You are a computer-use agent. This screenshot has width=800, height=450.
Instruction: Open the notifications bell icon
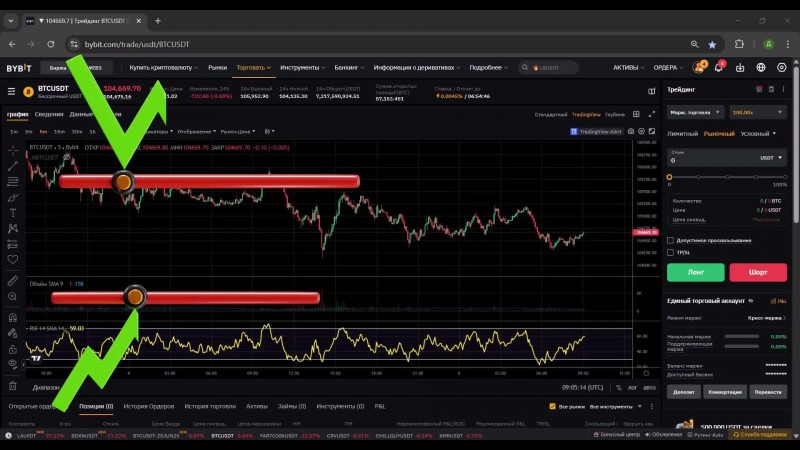point(719,67)
